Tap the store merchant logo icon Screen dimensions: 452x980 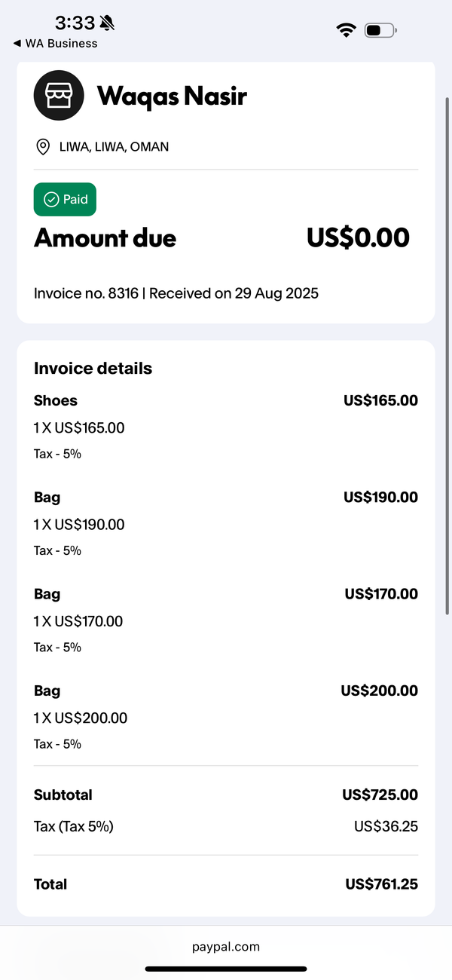tap(59, 95)
